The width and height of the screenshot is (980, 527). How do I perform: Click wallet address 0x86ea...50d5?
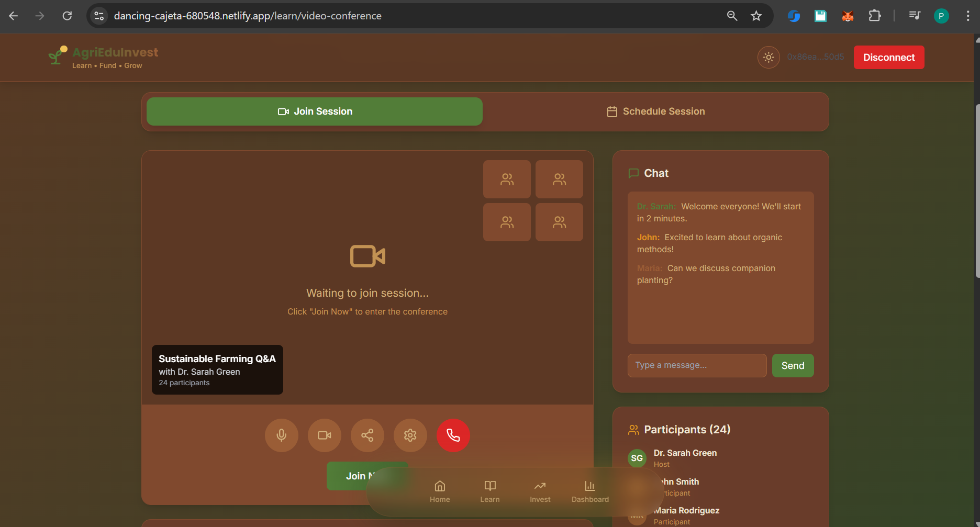[815, 57]
